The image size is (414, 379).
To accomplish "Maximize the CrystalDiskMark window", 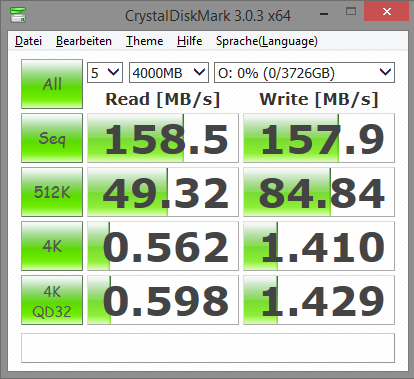I will (x=351, y=12).
